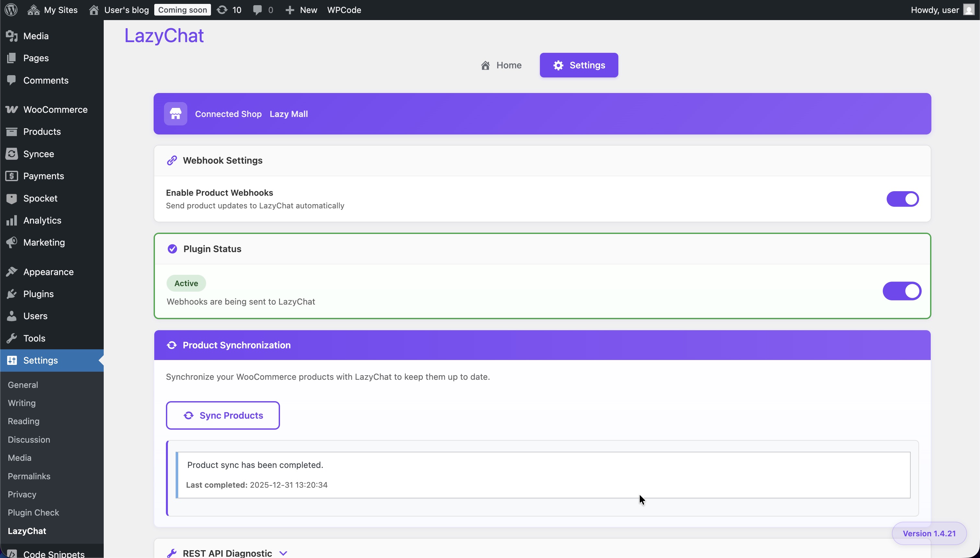Screen dimensions: 980x558
Task: Open Plugin Check submenu item
Action: [33, 512]
